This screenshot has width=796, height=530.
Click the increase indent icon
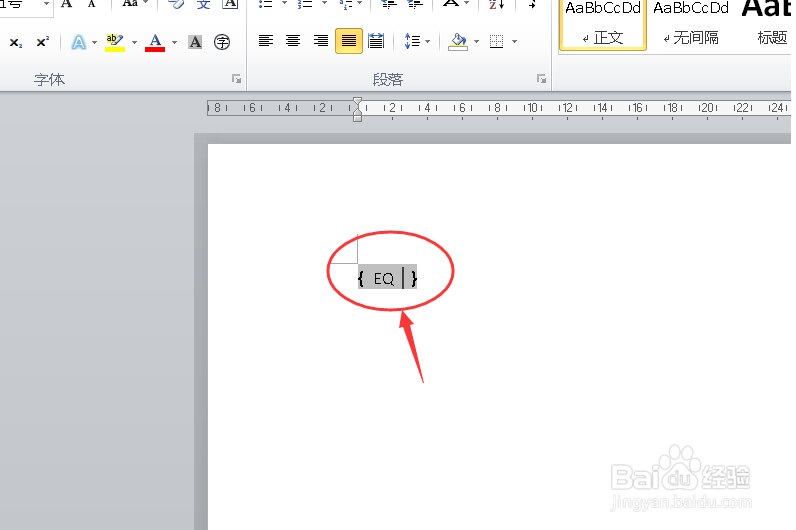click(x=415, y=4)
